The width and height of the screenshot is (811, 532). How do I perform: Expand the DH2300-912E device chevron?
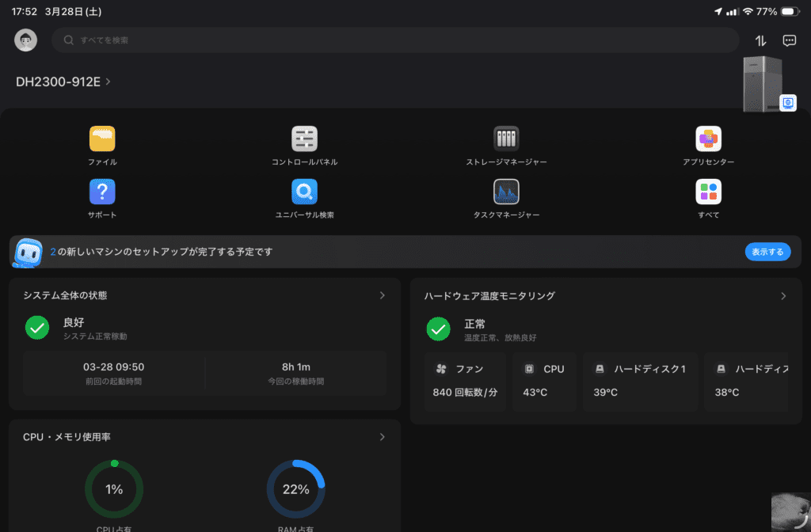pos(108,82)
